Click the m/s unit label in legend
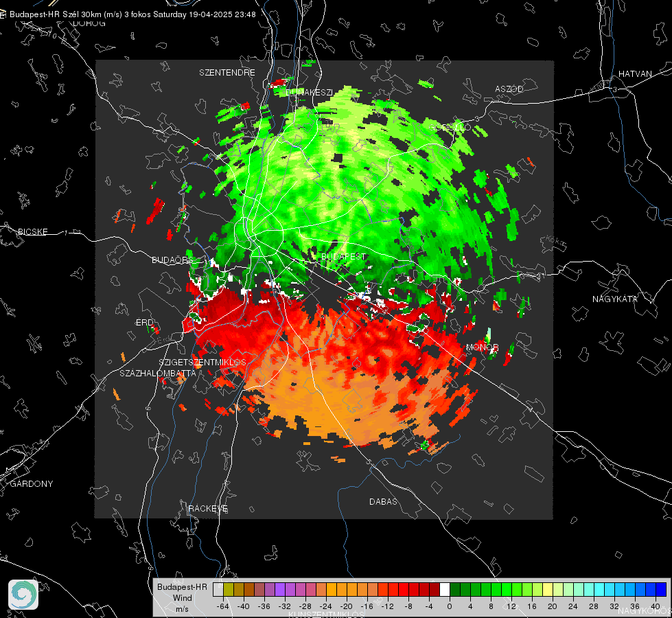The height and width of the screenshot is (618, 672). [x=182, y=609]
